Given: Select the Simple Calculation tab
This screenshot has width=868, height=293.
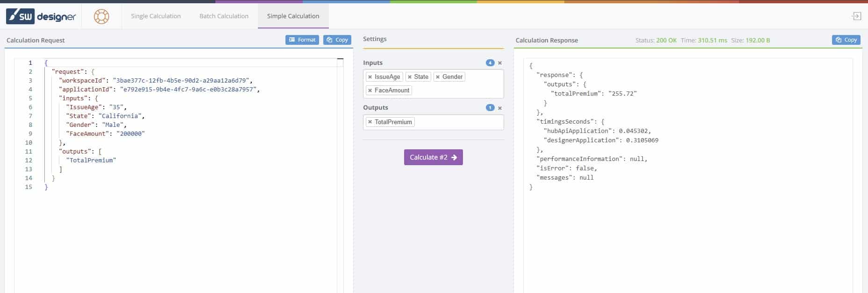Looking at the screenshot, I should 293,16.
